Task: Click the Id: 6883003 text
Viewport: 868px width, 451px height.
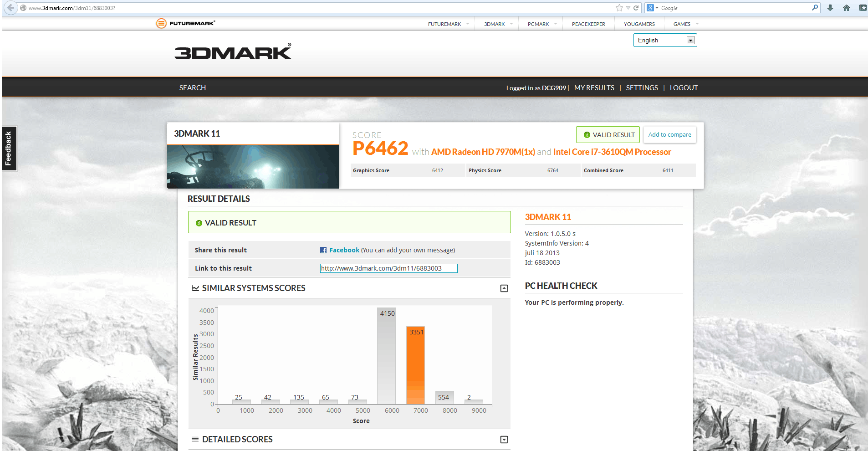Action: tap(542, 262)
